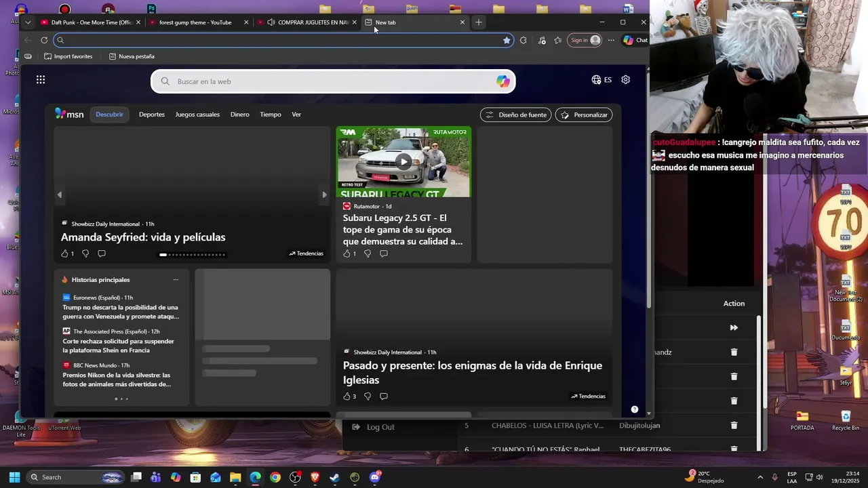868x488 pixels.
Task: Dislike the Enrique Iglesias story
Action: [x=368, y=396]
